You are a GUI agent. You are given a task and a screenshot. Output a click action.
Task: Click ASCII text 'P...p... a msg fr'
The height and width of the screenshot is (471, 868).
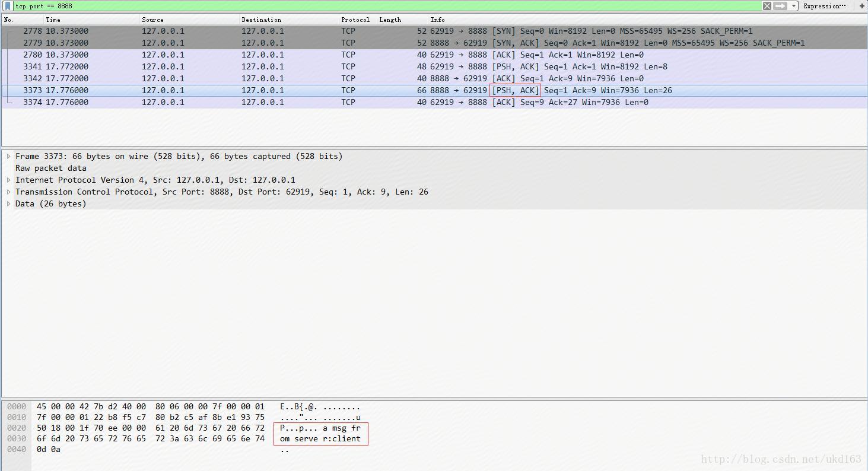[x=320, y=428]
